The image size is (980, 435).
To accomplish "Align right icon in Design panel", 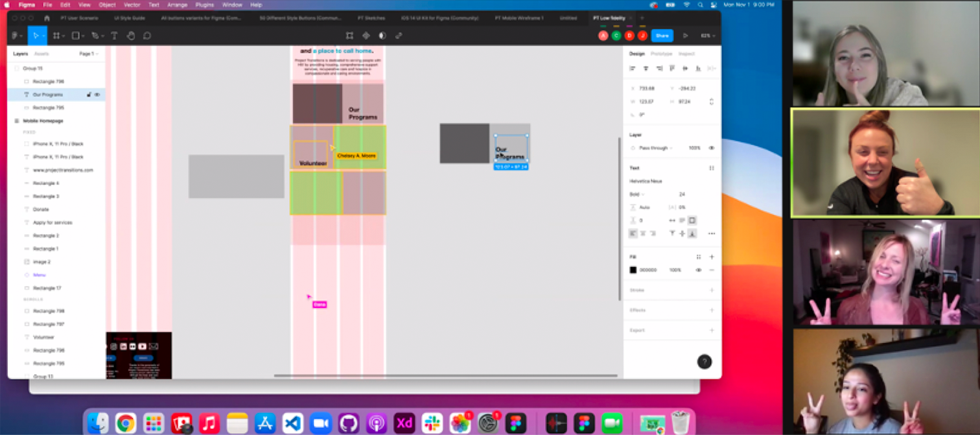I will pyautogui.click(x=659, y=68).
